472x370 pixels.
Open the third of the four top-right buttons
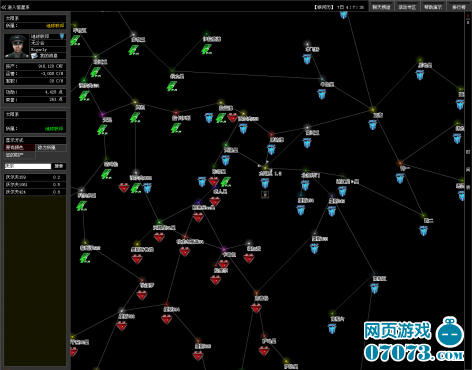pos(433,7)
